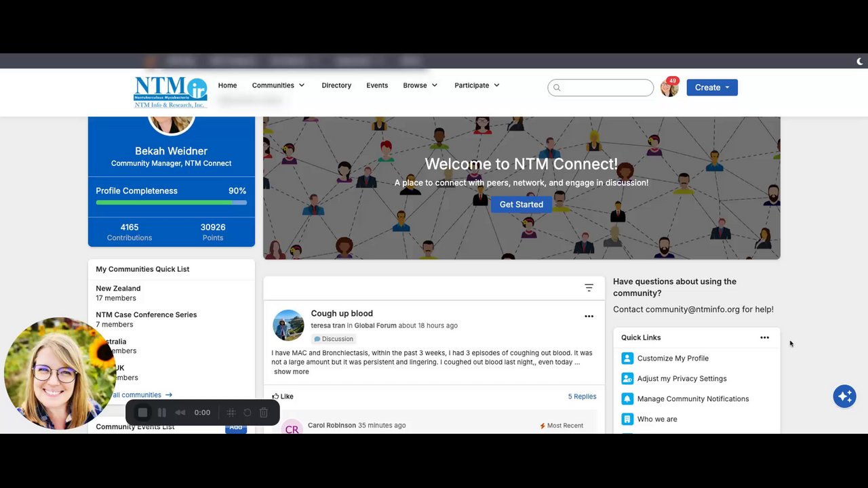Click the Get Started button
This screenshot has height=488, width=868.
pyautogui.click(x=521, y=205)
